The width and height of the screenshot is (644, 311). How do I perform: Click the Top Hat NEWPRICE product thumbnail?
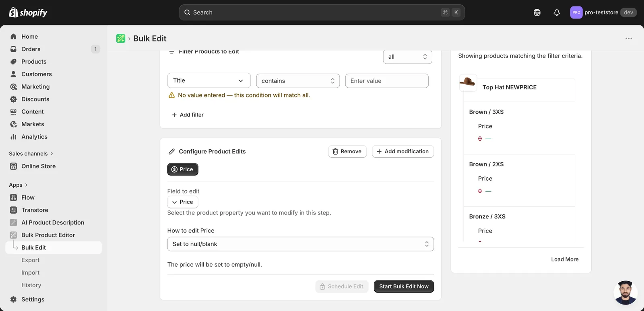[x=468, y=82]
